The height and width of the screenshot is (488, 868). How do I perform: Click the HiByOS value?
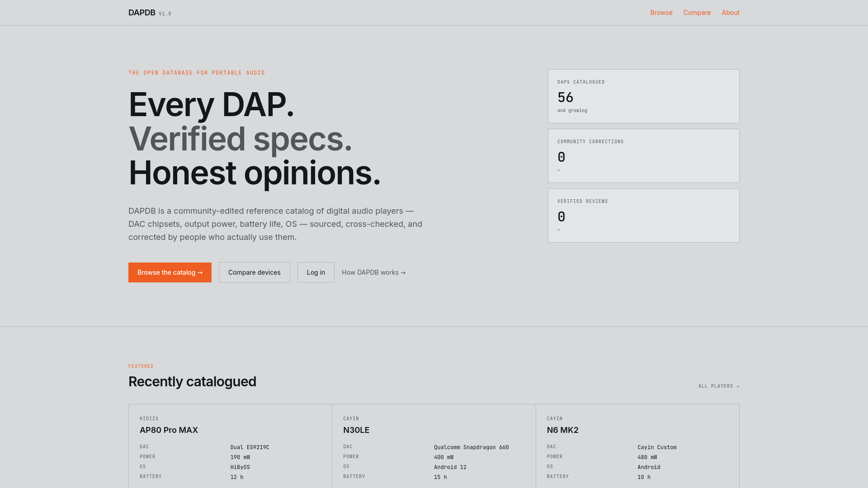coord(240,467)
